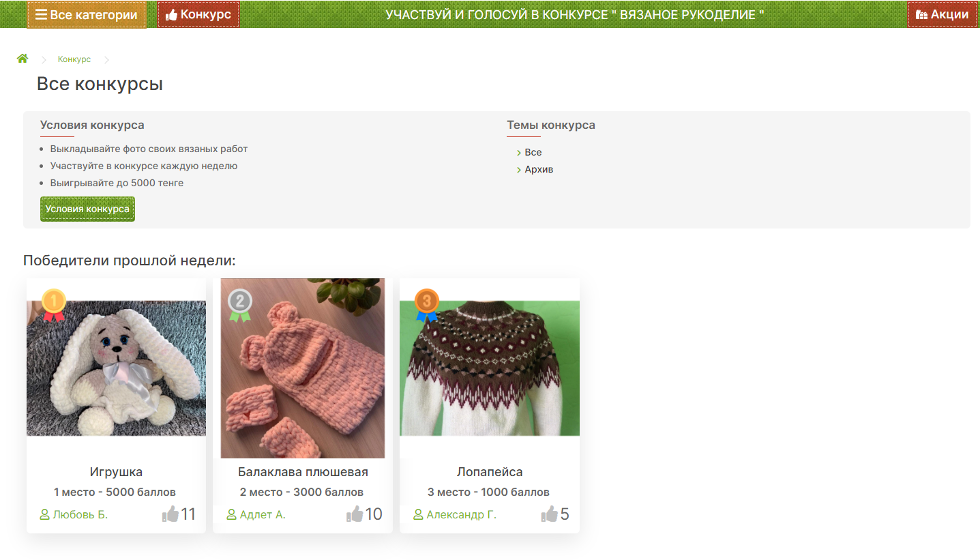Open the Акции page button
This screenshot has height=560, width=980.
(942, 14)
